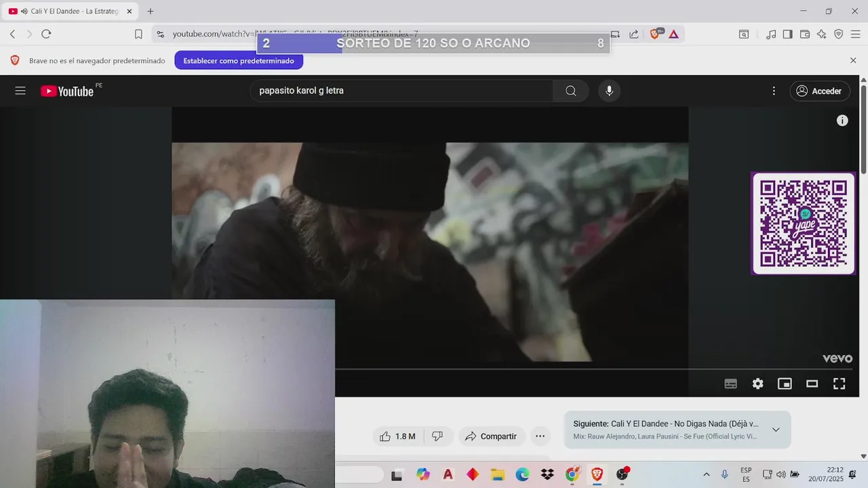This screenshot has height=488, width=868.
Task: Click Establecer como predeterminado button
Action: 239,60
